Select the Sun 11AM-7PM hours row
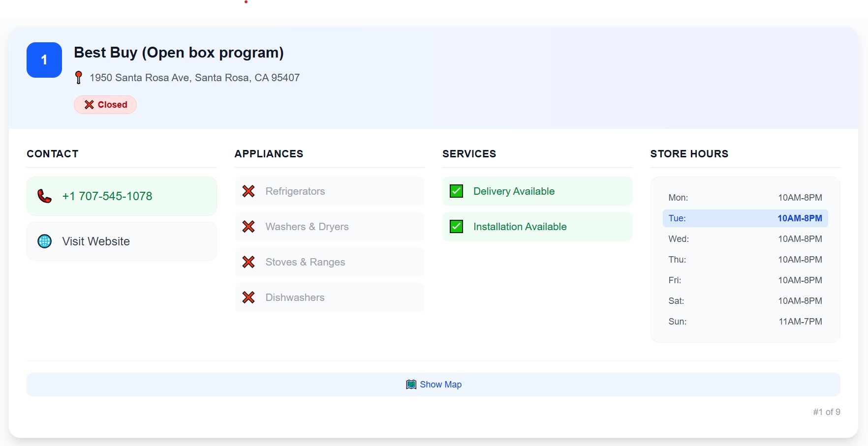 [x=745, y=322]
